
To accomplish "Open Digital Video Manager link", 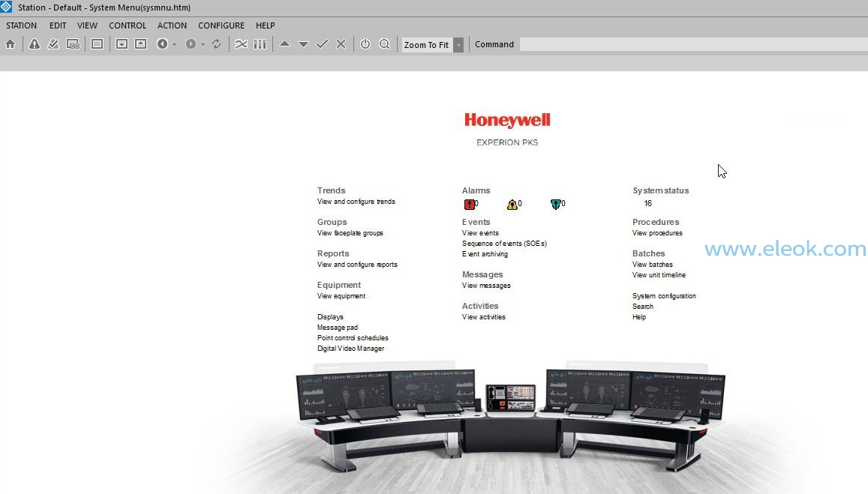I will pyautogui.click(x=350, y=349).
